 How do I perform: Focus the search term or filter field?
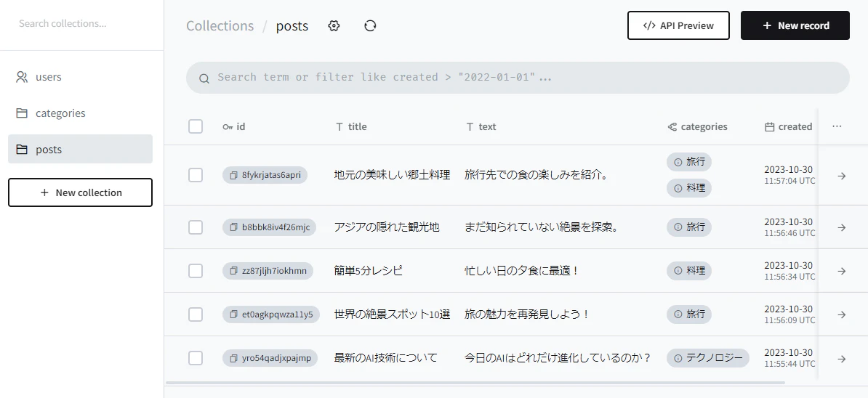pyautogui.click(x=518, y=78)
